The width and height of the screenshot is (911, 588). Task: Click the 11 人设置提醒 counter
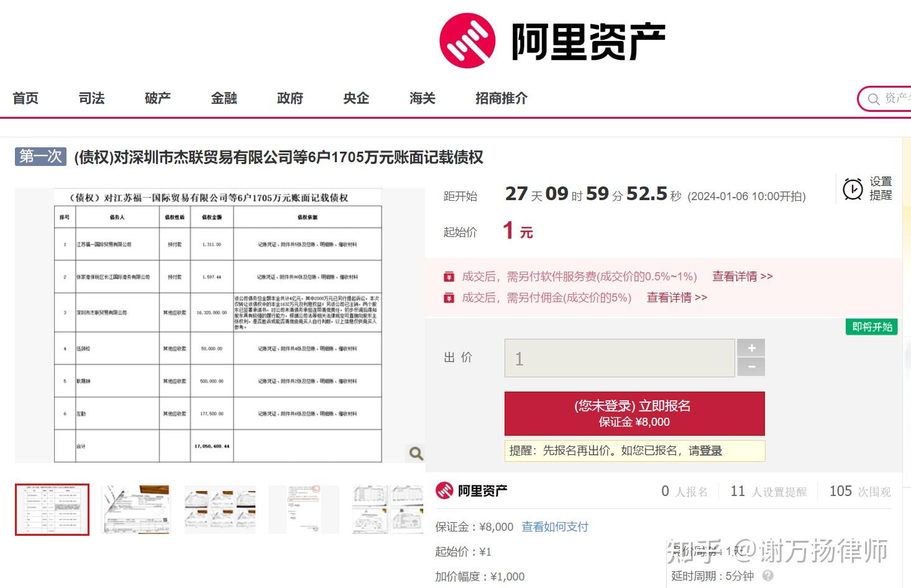[x=769, y=492]
